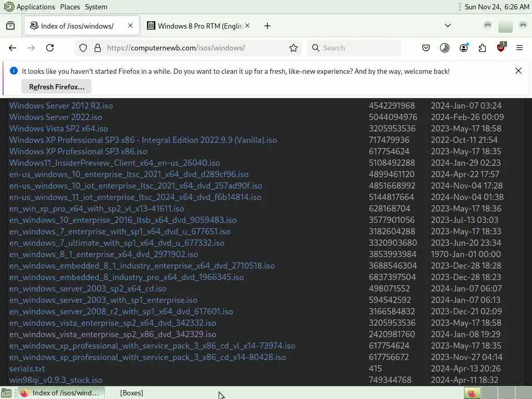Open en_windows_10_enterprise_2016_ltsb iso link
The height and width of the screenshot is (399, 532).
coord(123,220)
